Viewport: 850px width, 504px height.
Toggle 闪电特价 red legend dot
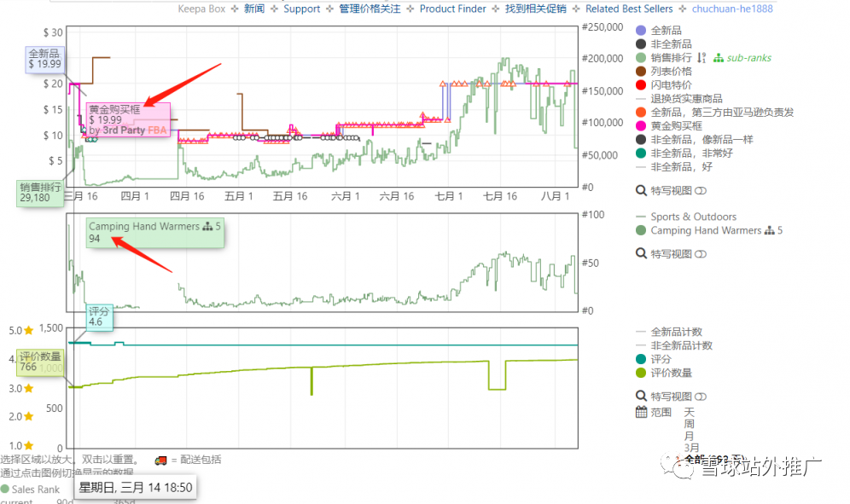(x=641, y=84)
